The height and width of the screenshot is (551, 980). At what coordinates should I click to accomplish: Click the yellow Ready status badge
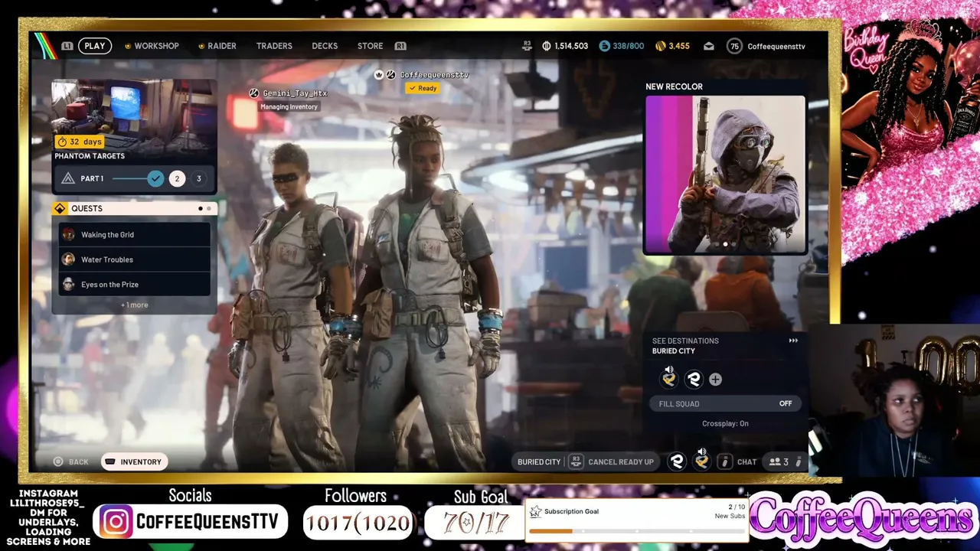pyautogui.click(x=423, y=88)
